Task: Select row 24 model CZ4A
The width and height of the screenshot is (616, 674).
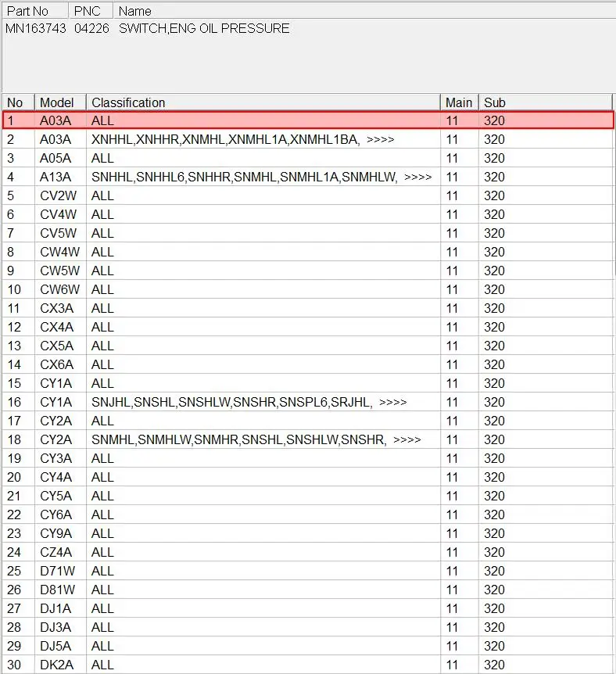Action: pos(56,552)
